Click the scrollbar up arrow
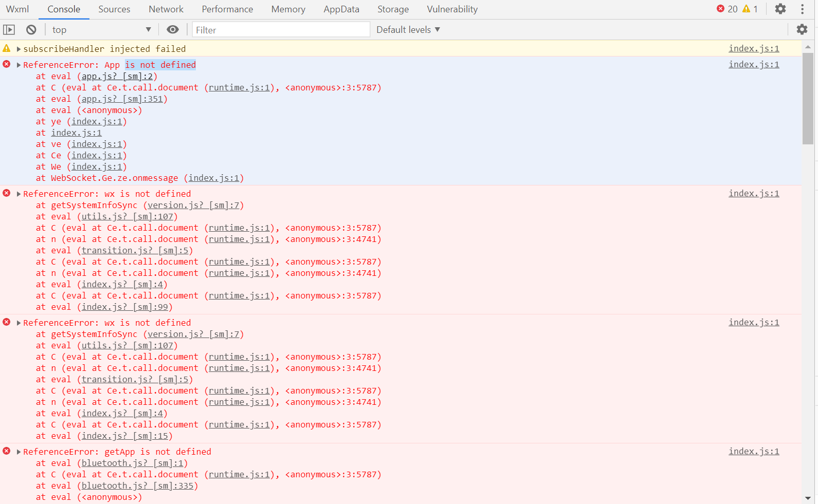This screenshot has height=504, width=818. pyautogui.click(x=808, y=47)
